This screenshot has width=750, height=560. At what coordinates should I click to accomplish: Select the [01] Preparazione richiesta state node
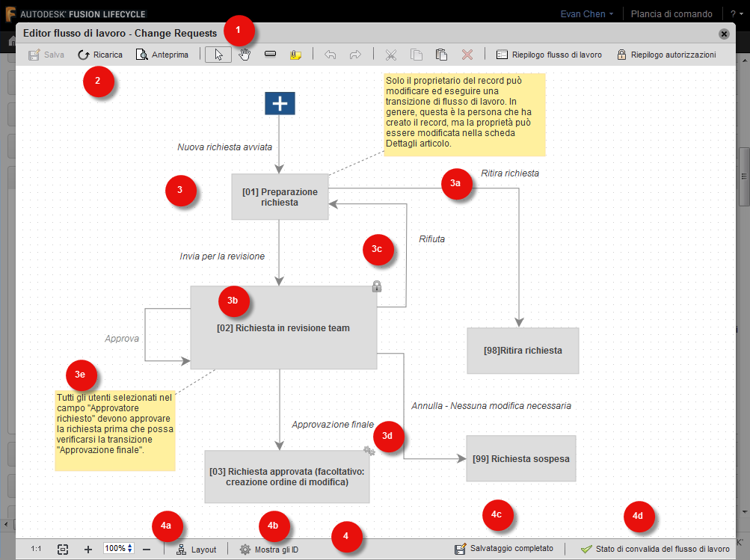click(x=280, y=197)
